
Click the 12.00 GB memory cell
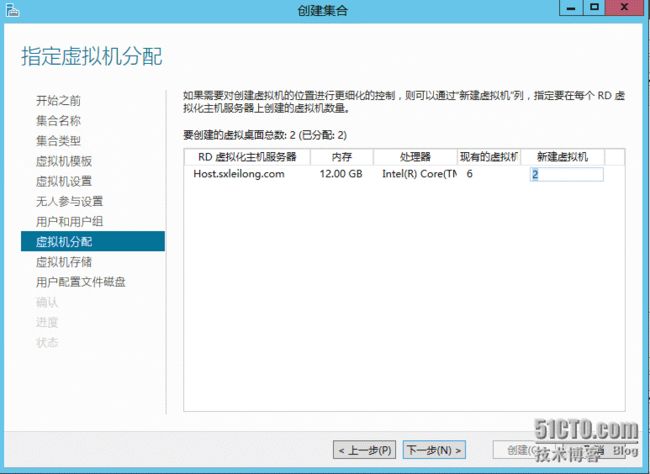(x=341, y=174)
